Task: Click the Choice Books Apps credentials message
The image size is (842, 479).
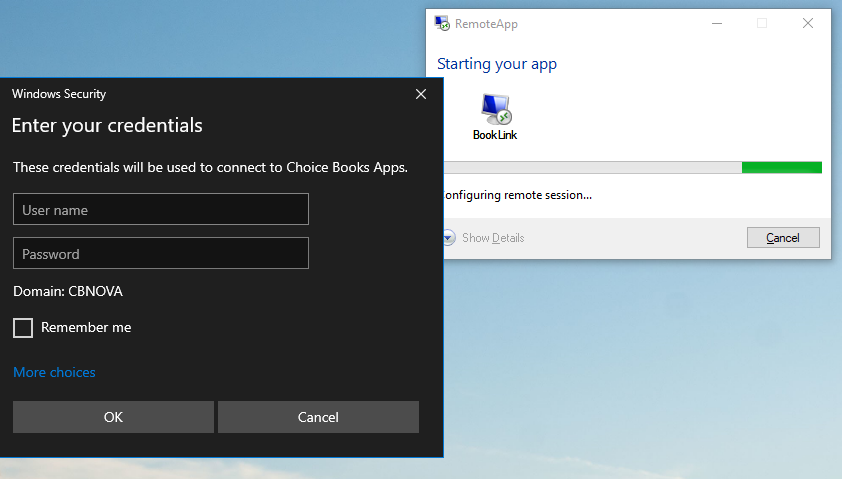Action: point(210,167)
